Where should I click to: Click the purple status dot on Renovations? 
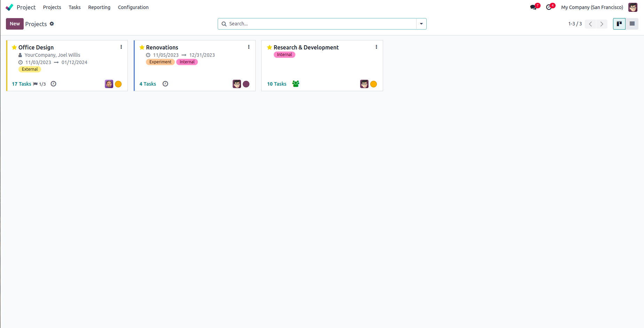246,84
